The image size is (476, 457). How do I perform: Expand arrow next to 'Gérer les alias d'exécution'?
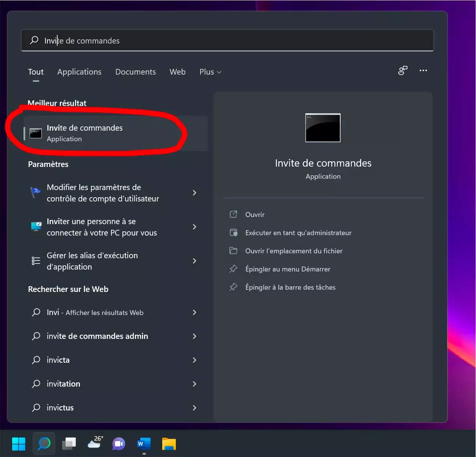tap(194, 261)
